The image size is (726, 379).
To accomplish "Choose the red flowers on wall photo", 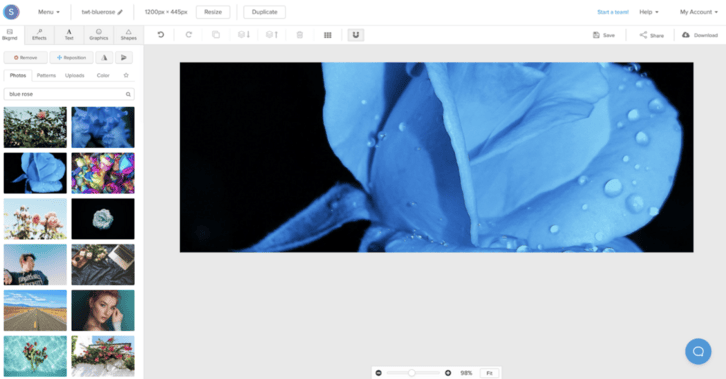I will pos(103,356).
